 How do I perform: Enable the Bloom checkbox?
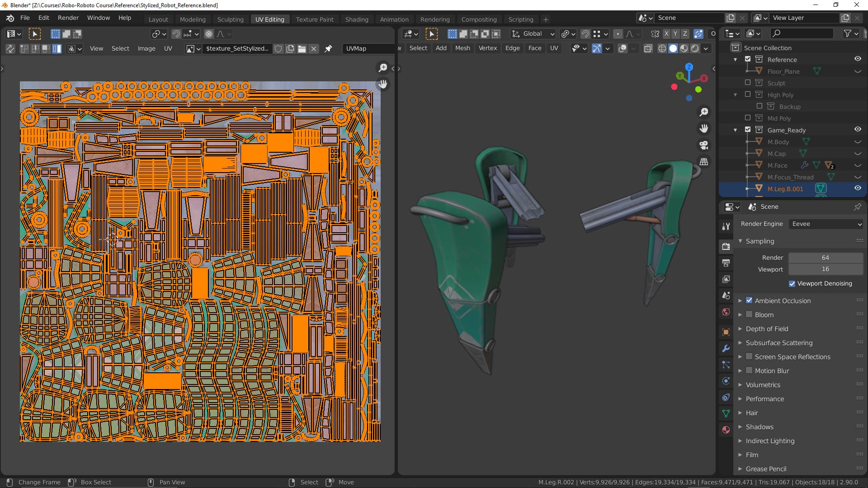coord(750,314)
